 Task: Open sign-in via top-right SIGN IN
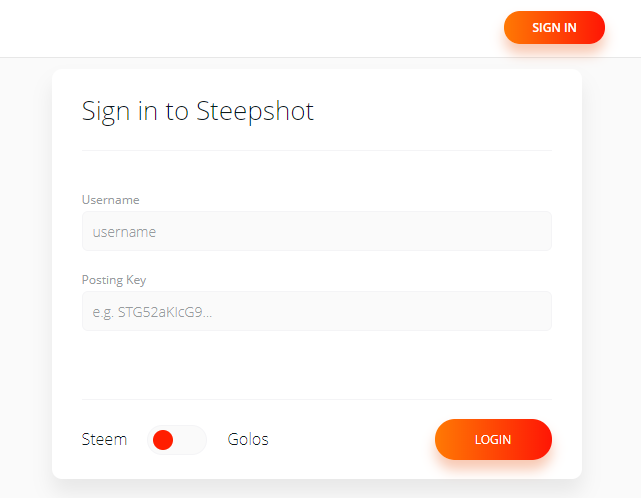click(554, 28)
